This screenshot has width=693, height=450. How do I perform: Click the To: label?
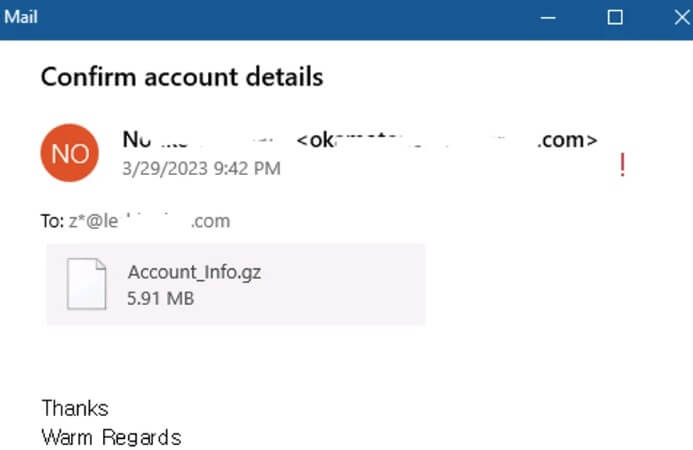(53, 221)
